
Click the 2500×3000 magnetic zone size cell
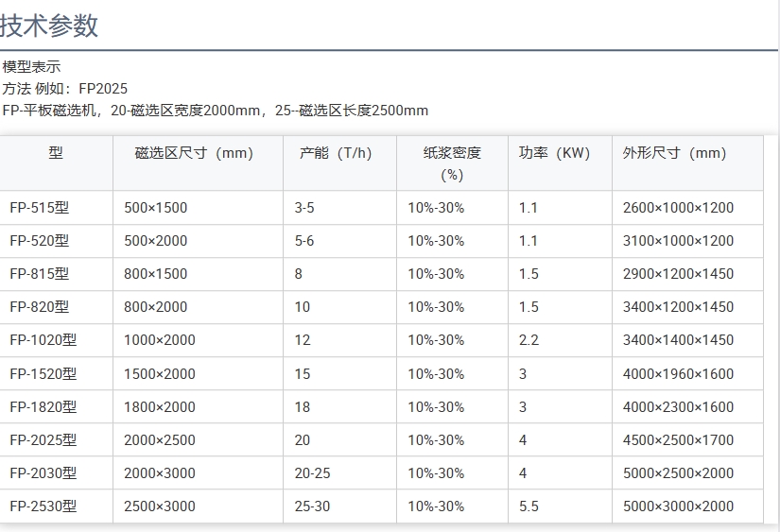pyautogui.click(x=160, y=506)
